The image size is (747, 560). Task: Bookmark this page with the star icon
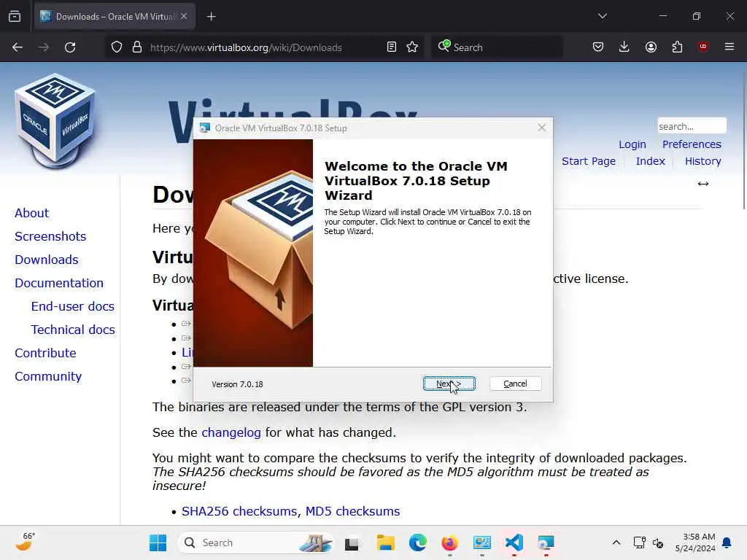(412, 47)
